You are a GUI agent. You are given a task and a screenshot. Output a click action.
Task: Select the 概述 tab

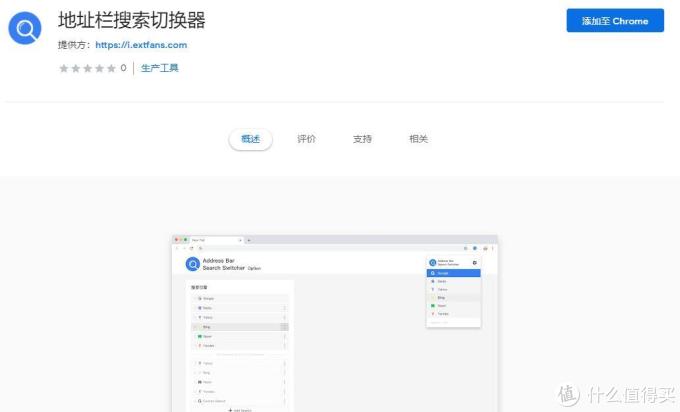coord(251,139)
